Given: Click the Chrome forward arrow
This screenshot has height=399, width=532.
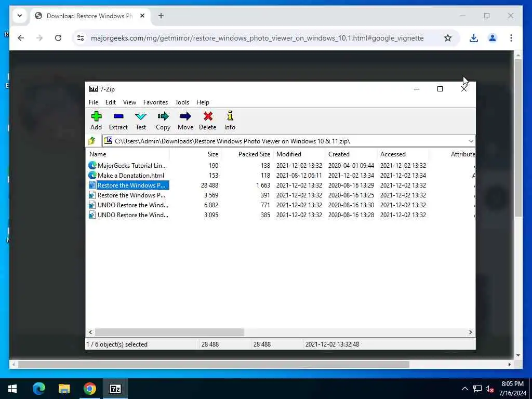Looking at the screenshot, I should coord(39,38).
